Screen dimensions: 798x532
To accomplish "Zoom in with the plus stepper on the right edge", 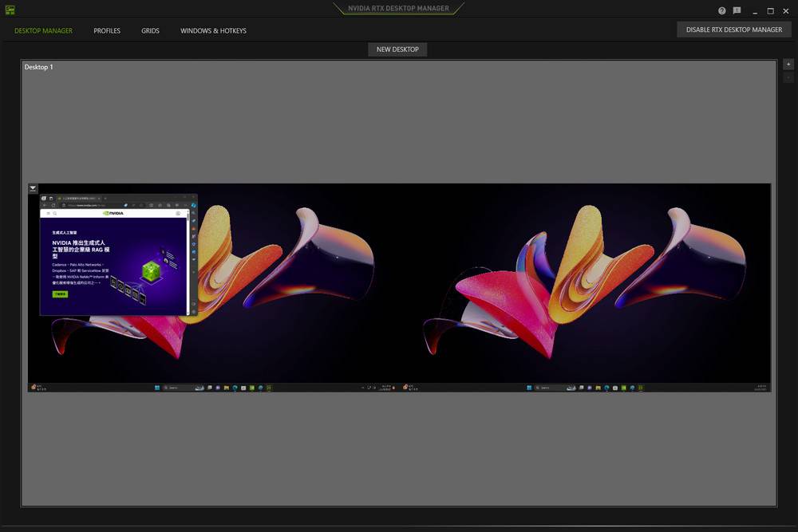I will click(788, 64).
